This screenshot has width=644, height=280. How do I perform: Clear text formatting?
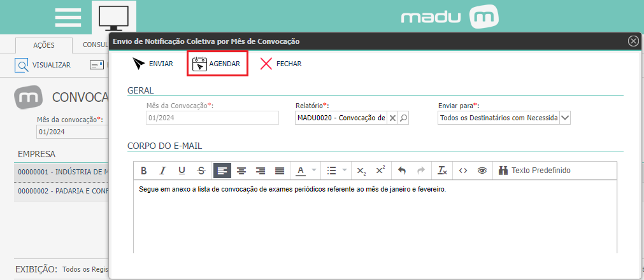[x=442, y=171]
